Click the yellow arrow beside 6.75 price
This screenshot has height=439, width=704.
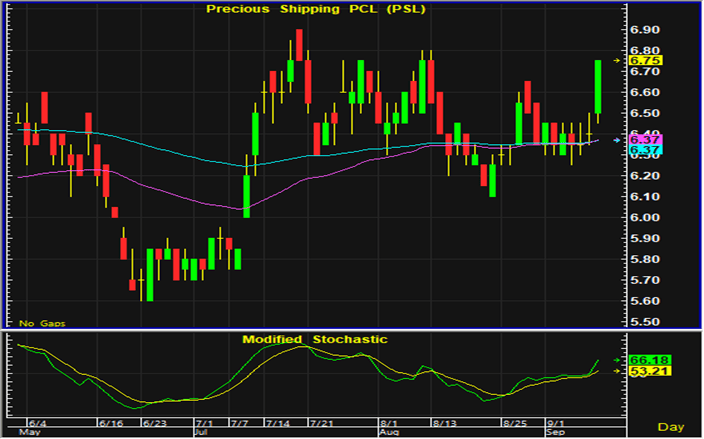(616, 60)
